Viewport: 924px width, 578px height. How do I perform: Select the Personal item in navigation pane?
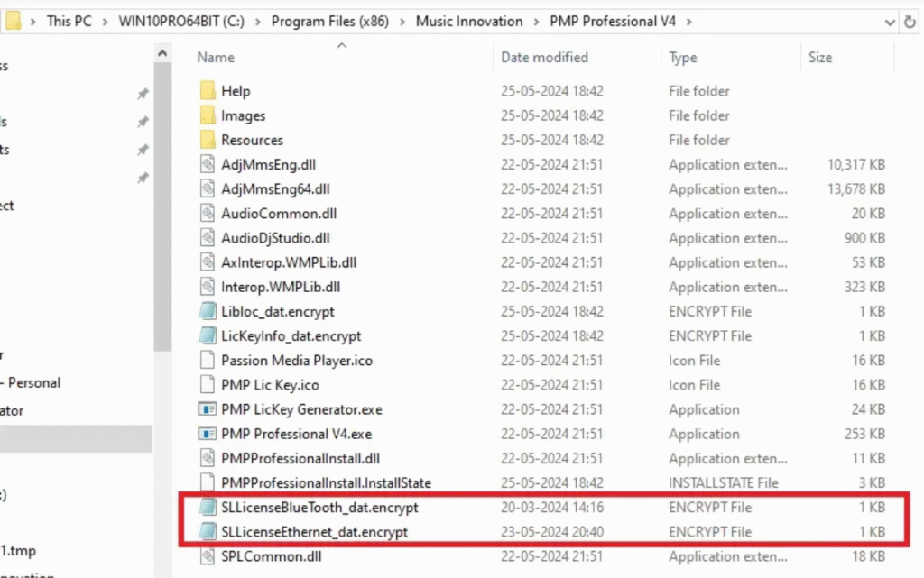tap(34, 382)
